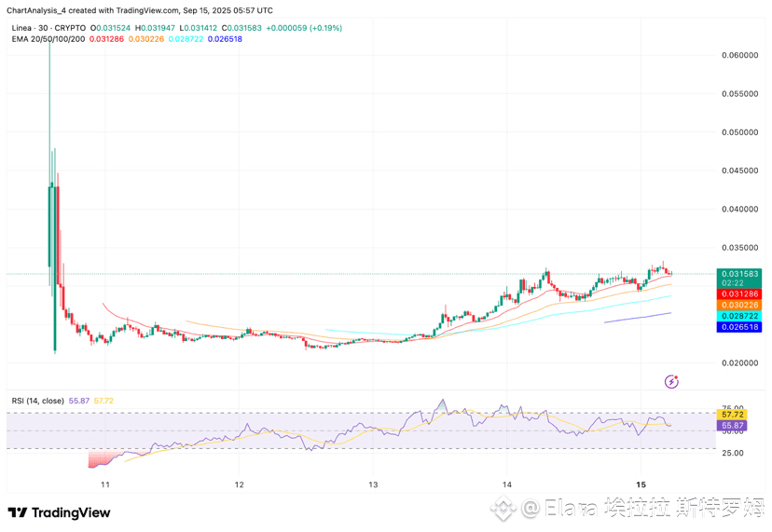Click date marker 13 on time axis

373,484
